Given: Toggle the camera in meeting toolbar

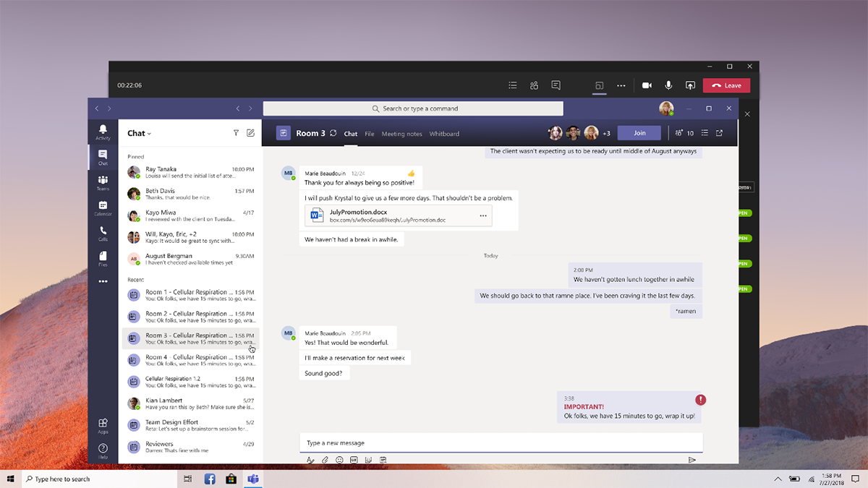Looking at the screenshot, I should click(647, 85).
